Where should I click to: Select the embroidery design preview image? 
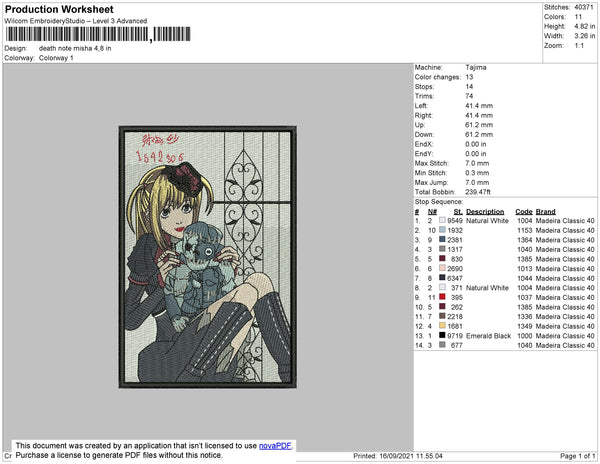click(x=208, y=257)
